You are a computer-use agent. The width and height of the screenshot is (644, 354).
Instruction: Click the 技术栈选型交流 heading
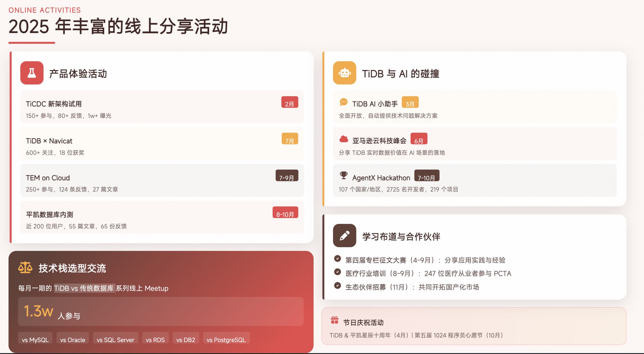72,268
